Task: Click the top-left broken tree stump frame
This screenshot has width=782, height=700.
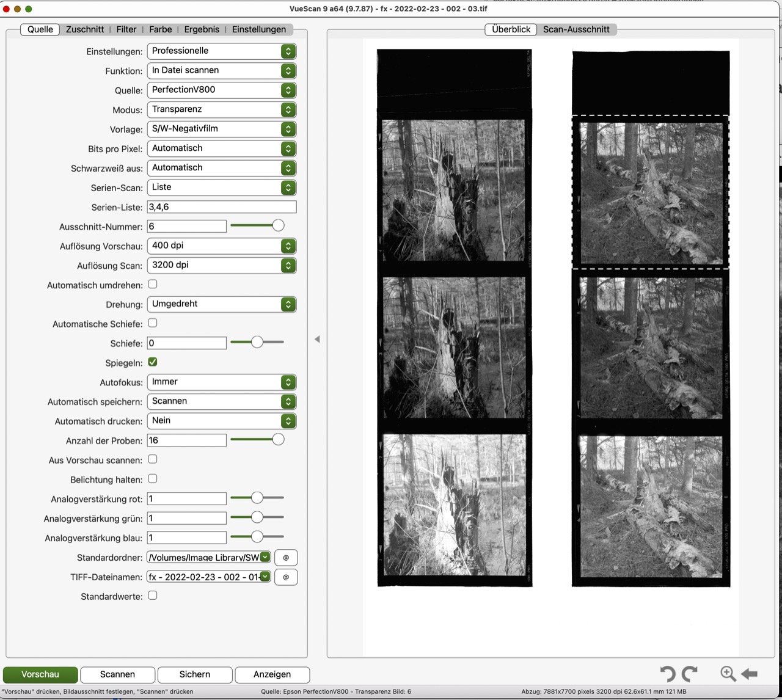Action: 453,190
